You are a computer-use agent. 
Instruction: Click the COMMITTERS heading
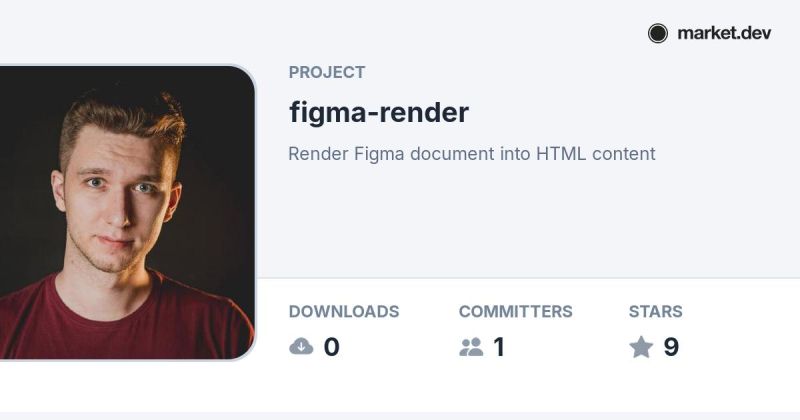coord(516,311)
